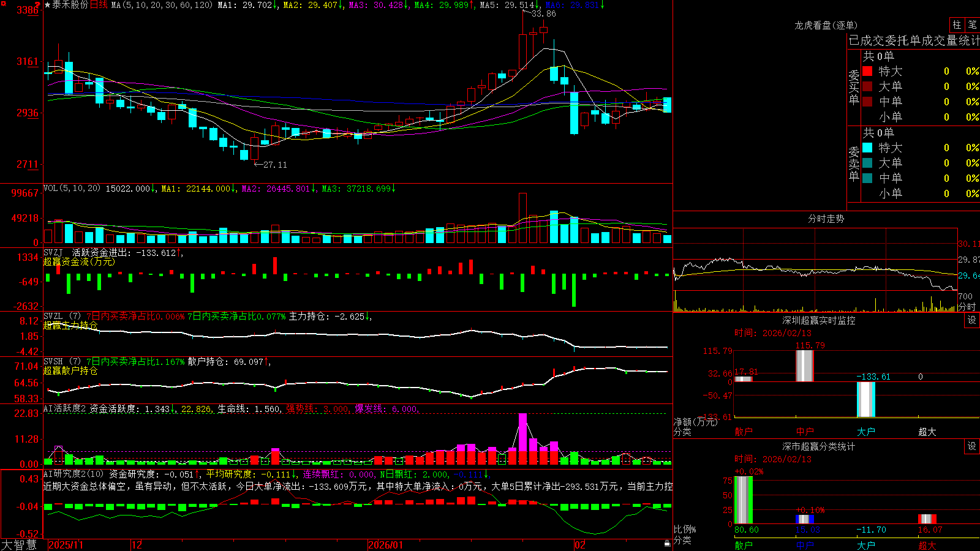Click the red 超大 16.07 bar in 分类统计

pos(927,519)
